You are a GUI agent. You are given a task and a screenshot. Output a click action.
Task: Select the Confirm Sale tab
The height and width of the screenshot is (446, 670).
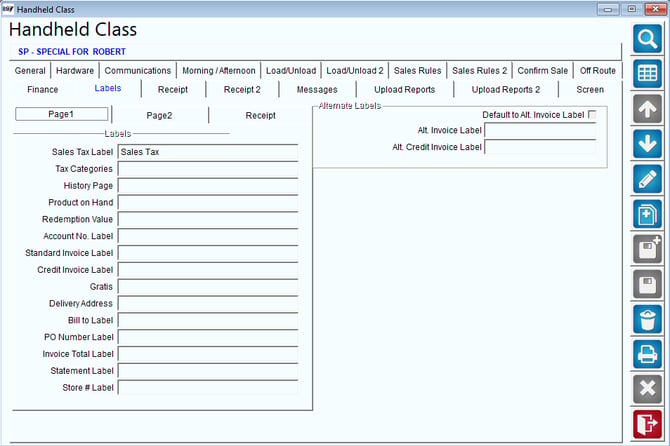[543, 70]
